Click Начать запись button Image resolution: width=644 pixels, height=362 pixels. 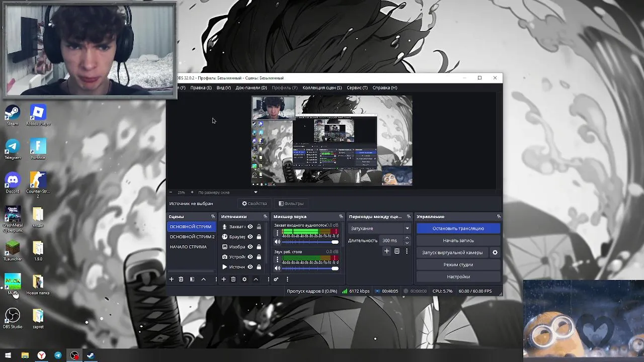[458, 240]
